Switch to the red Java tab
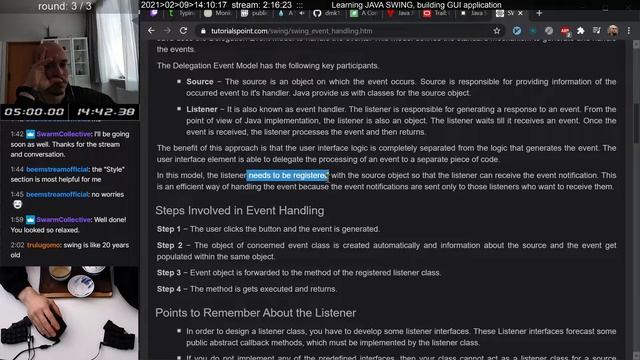Image resolution: width=640 pixels, height=360 pixels. click(400, 13)
